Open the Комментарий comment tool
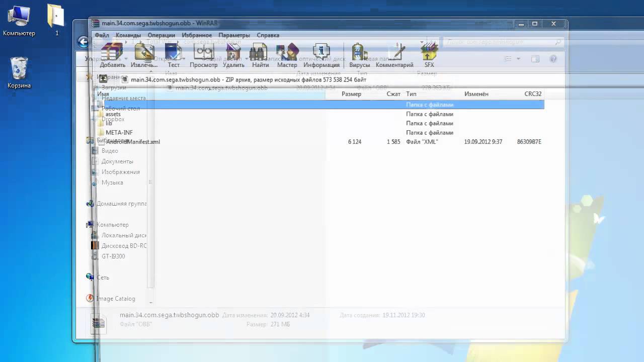644x362 pixels. point(394,55)
